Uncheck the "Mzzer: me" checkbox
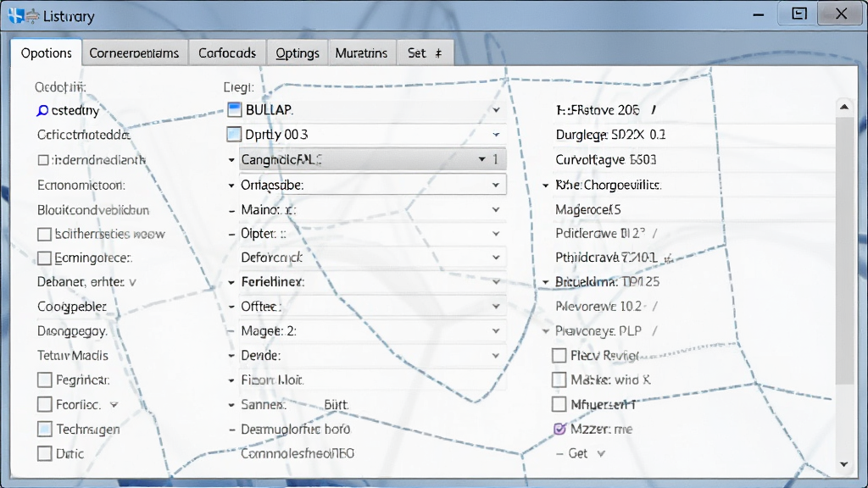This screenshot has width=868, height=488. 559,429
